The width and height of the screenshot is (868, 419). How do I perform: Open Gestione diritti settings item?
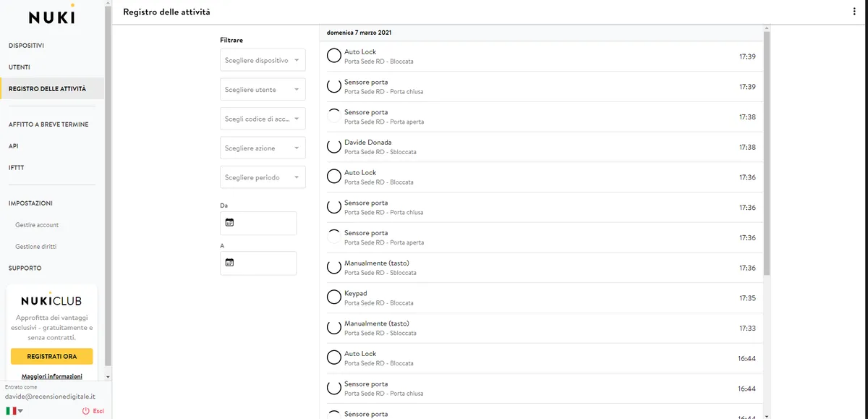coord(35,247)
